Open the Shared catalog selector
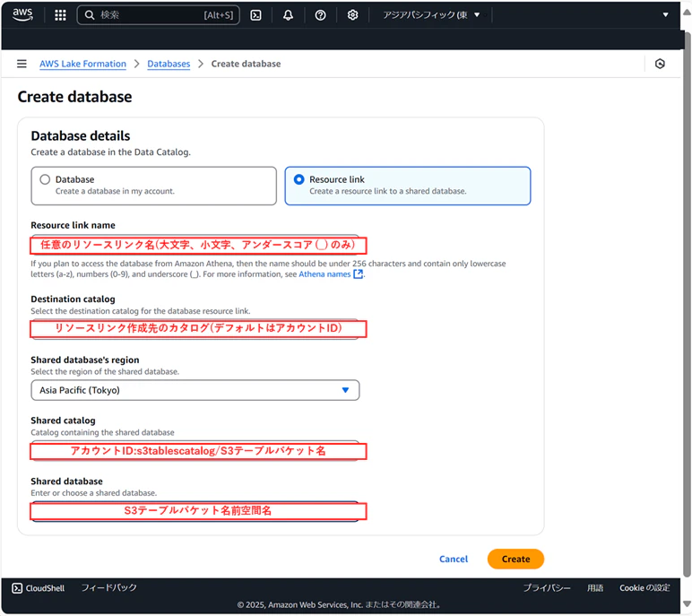Screen dimensions: 692x616 tap(198, 451)
